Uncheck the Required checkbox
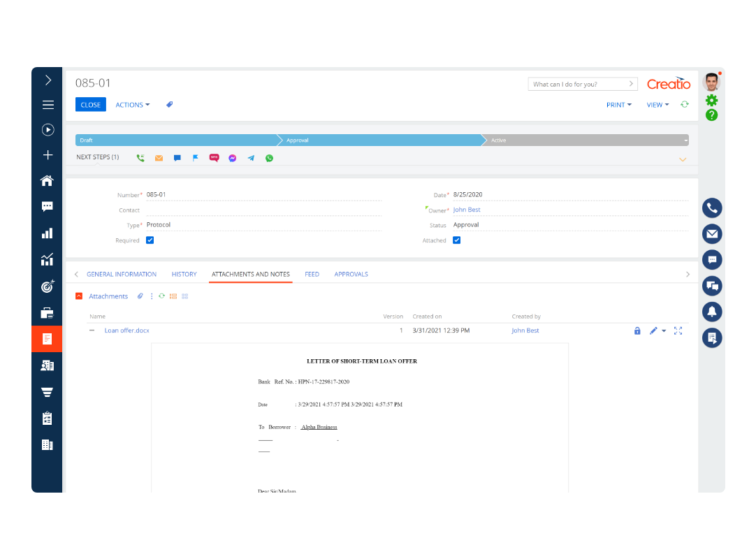The height and width of the screenshot is (559, 756). (x=150, y=240)
